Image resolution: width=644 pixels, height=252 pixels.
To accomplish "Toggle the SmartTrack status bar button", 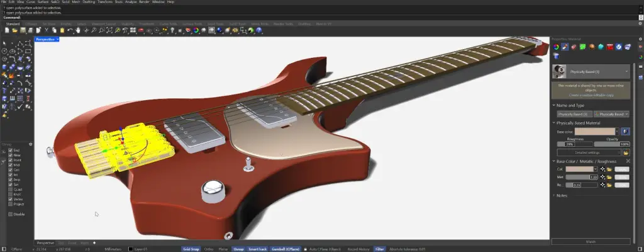I will (257, 249).
